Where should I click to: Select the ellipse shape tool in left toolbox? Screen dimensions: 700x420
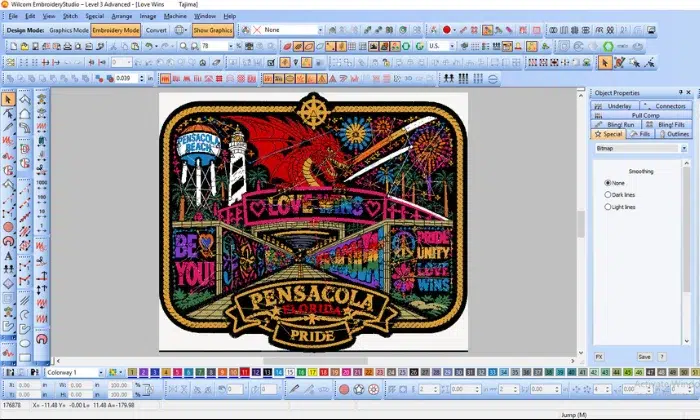click(25, 343)
